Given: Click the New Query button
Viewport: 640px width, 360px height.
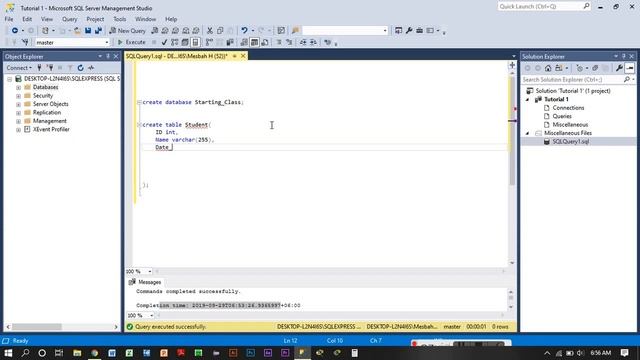Looking at the screenshot, I should point(127,31).
